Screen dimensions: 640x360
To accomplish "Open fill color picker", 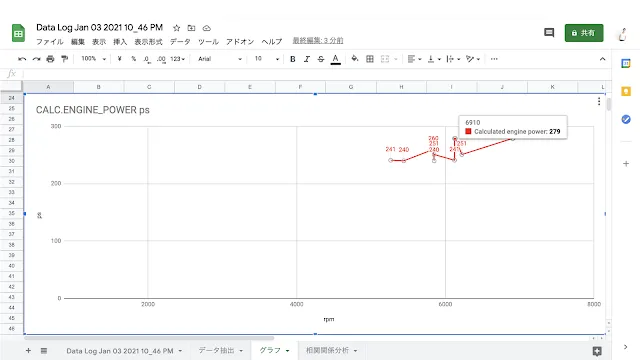I will (x=355, y=59).
